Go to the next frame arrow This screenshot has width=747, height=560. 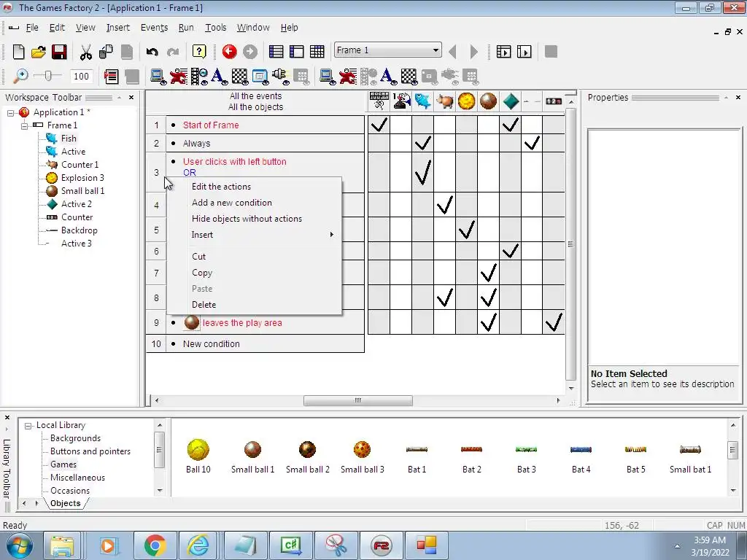473,52
